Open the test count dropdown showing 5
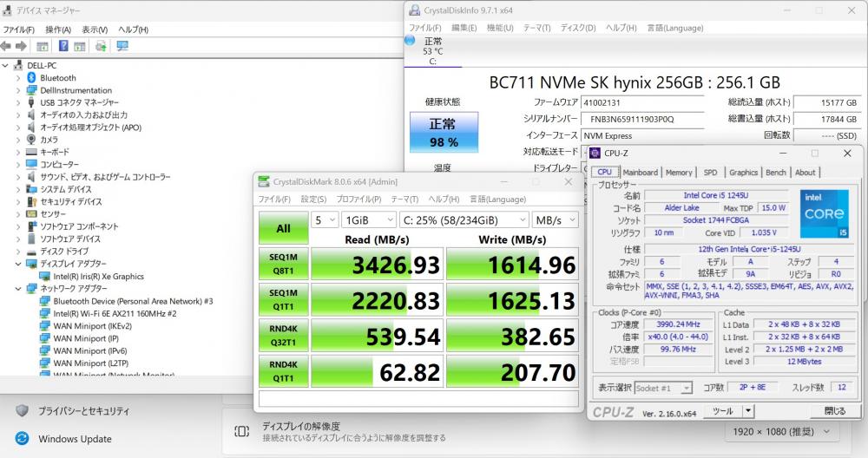Screen dimensions: 868x458 pos(325,220)
